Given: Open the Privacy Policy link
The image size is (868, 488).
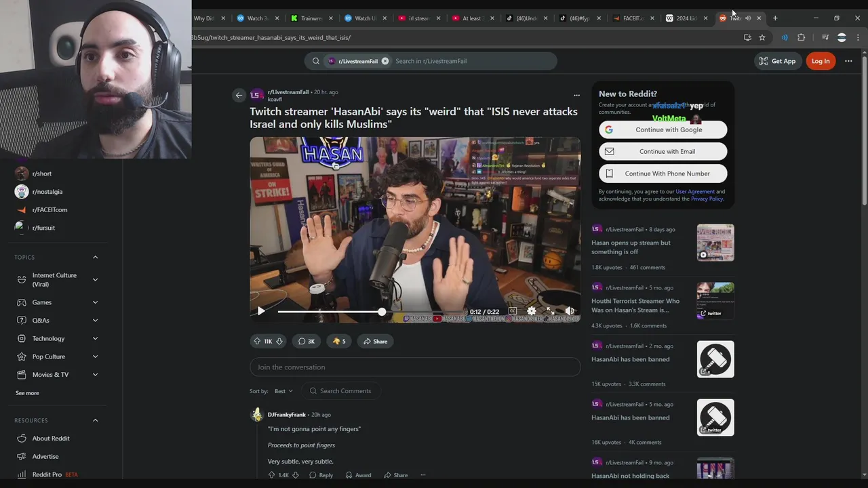Looking at the screenshot, I should pos(707,199).
